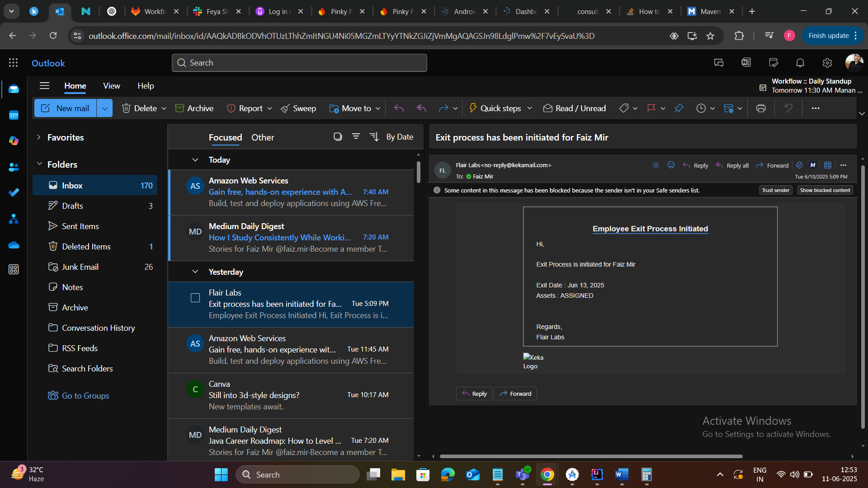Viewport: 868px width, 488px height.
Task: Open the New mail dropdown arrow
Action: click(x=104, y=108)
